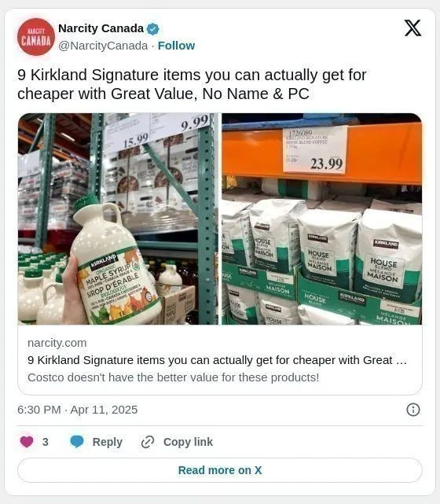Open the @NarcityCanada handle
440x504 pixels.
(103, 46)
